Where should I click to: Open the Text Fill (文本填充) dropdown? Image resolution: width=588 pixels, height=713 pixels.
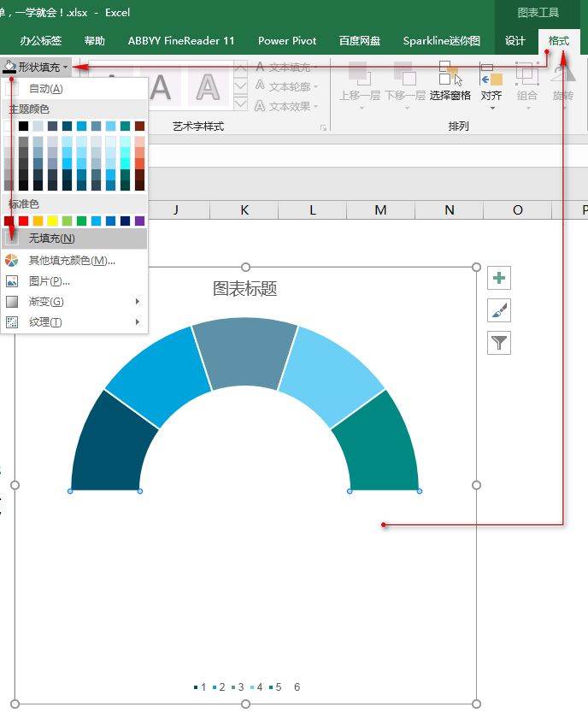286,68
